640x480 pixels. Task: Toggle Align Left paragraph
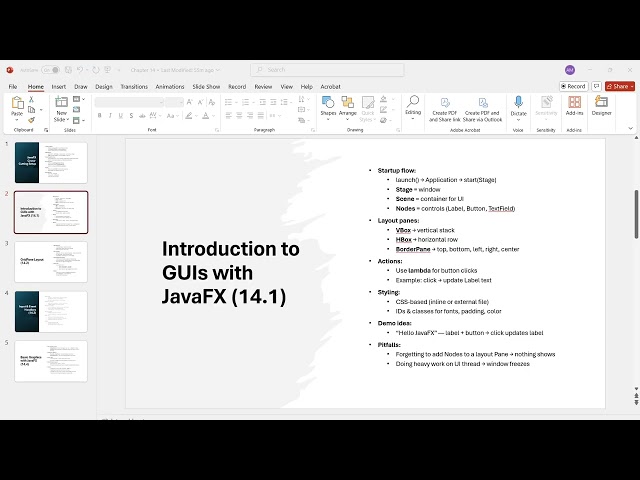tap(229, 116)
